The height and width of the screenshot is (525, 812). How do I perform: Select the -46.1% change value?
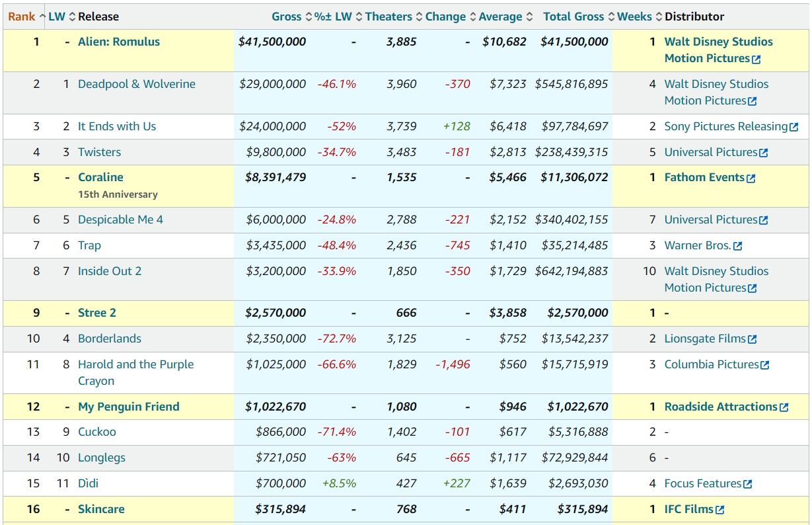click(337, 84)
